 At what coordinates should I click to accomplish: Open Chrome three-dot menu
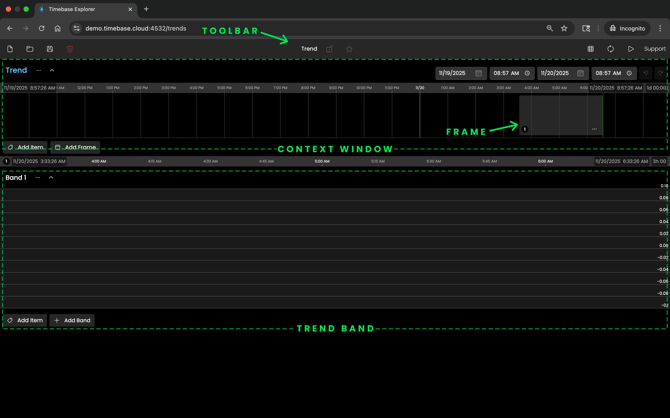(x=660, y=28)
